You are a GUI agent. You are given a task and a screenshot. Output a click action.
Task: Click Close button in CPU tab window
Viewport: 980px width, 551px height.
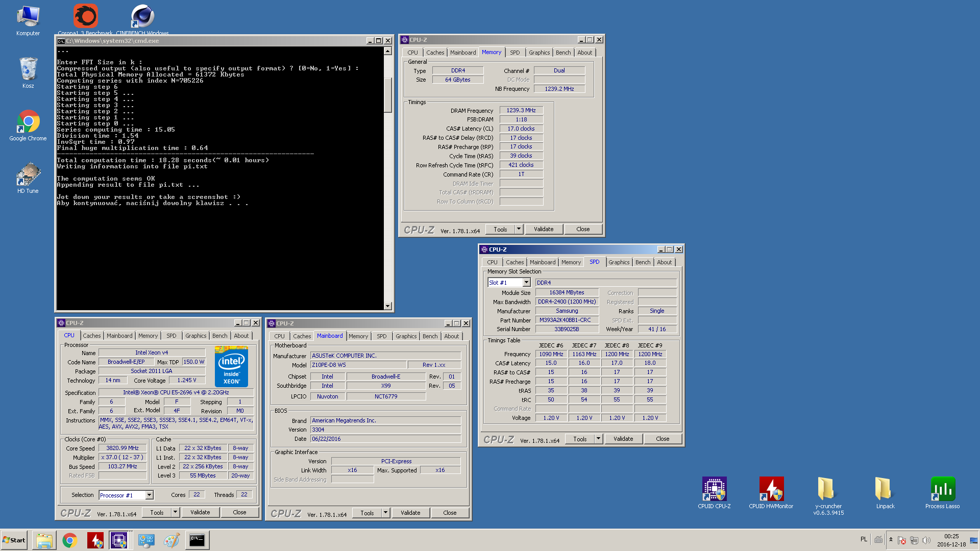(x=239, y=512)
